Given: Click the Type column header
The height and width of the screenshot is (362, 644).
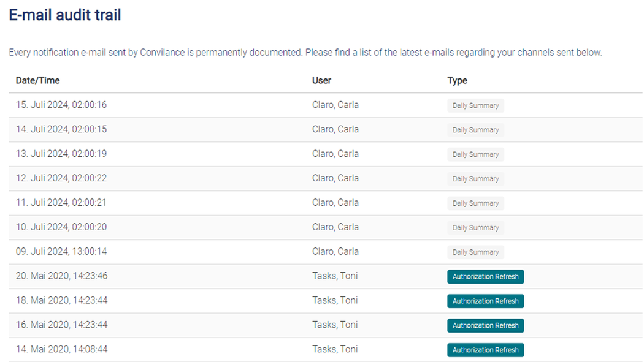Looking at the screenshot, I should [457, 80].
